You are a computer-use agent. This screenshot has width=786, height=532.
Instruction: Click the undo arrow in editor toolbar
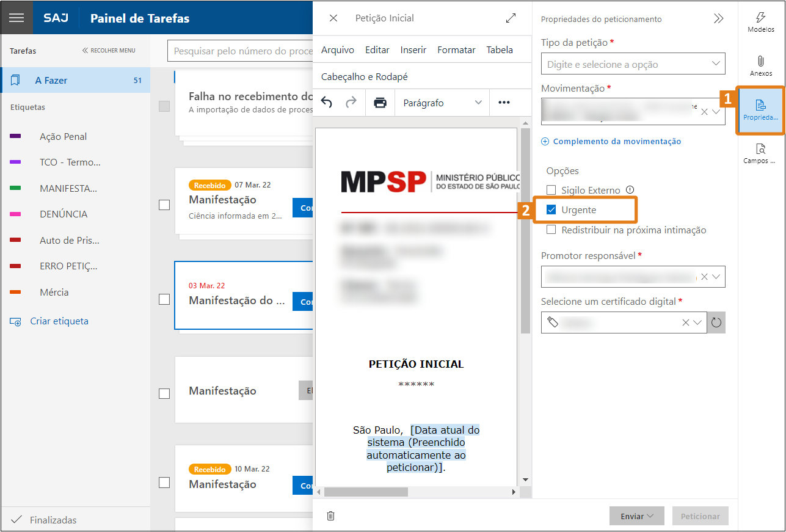coord(327,103)
